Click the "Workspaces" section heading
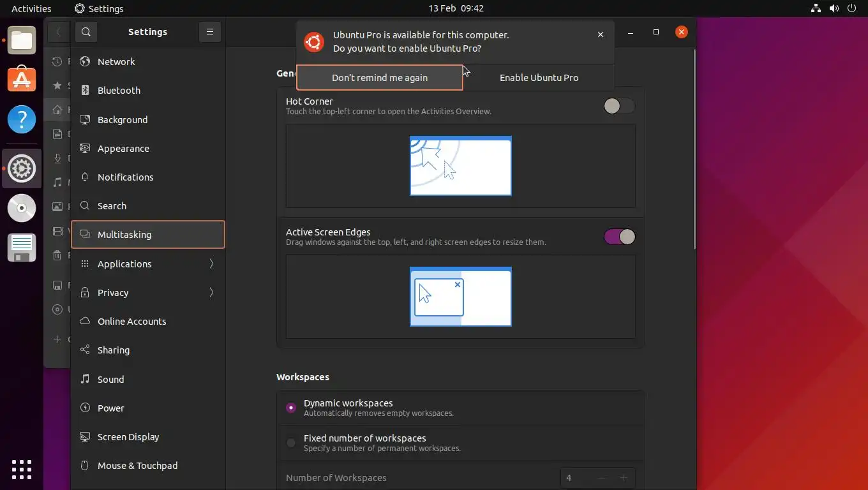The image size is (868, 490). coord(303,377)
